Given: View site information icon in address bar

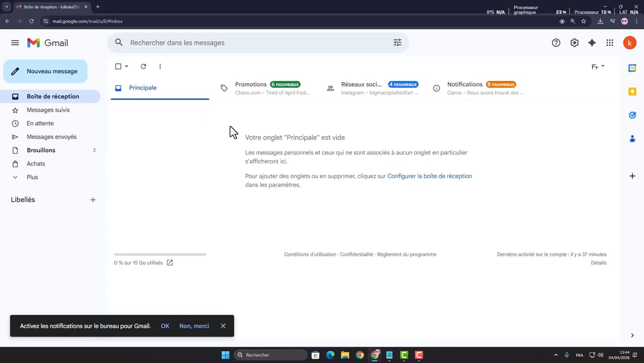Looking at the screenshot, I should [45, 21].
